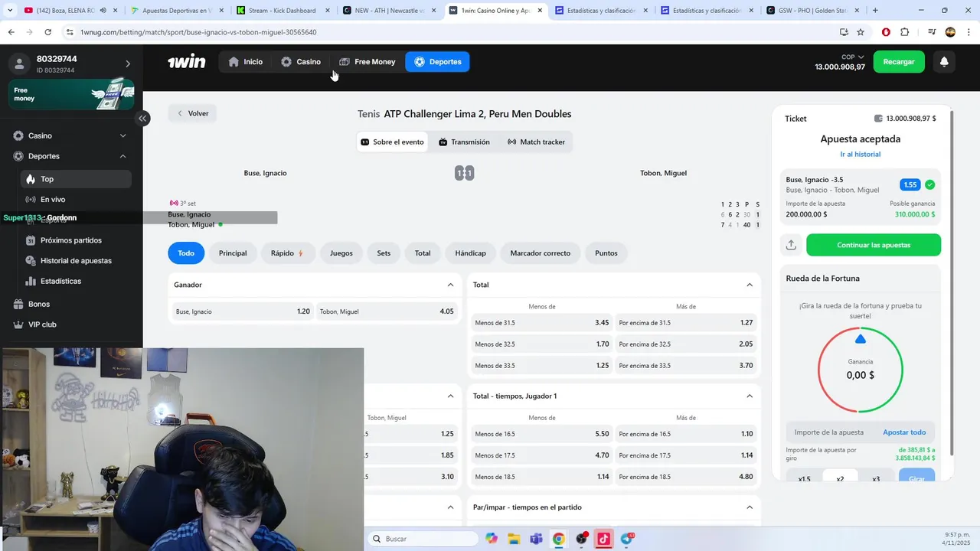This screenshot has height=551, width=980.
Task: Open Ir al historial link
Action: [x=861, y=155]
